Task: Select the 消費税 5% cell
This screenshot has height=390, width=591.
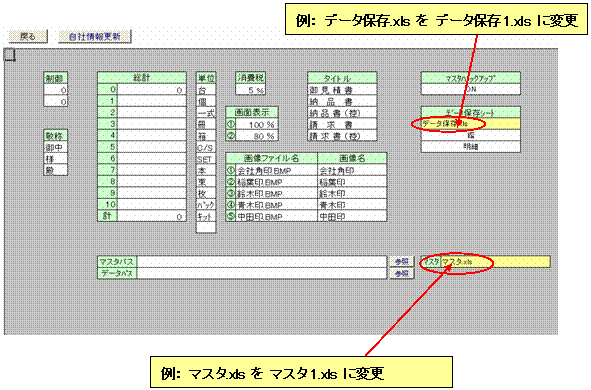Action: tap(251, 90)
